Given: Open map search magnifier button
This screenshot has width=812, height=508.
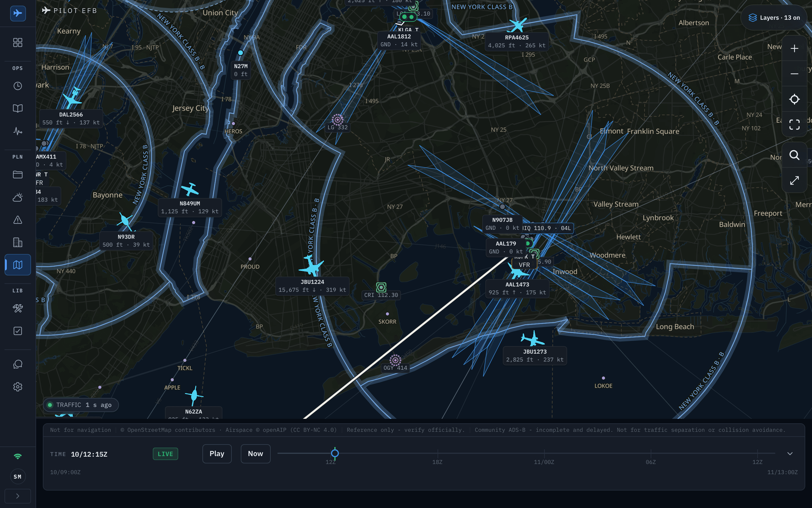Looking at the screenshot, I should [794, 155].
